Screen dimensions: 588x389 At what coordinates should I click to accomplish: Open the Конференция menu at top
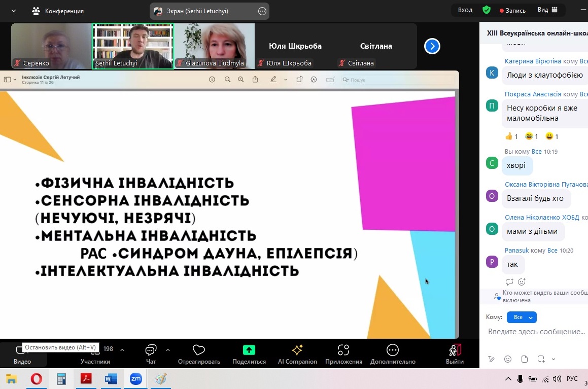coord(58,11)
